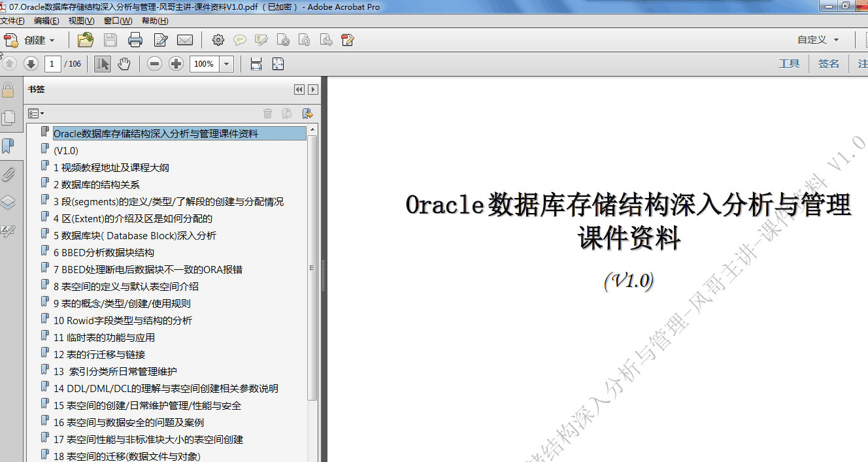Click the security lock icon in sidebar
868x462 pixels.
click(8, 90)
